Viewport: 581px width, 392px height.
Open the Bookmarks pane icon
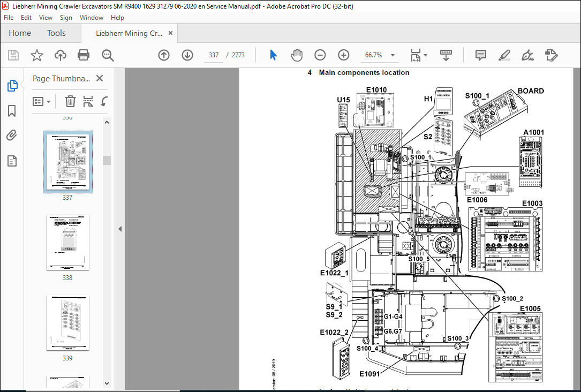12,111
